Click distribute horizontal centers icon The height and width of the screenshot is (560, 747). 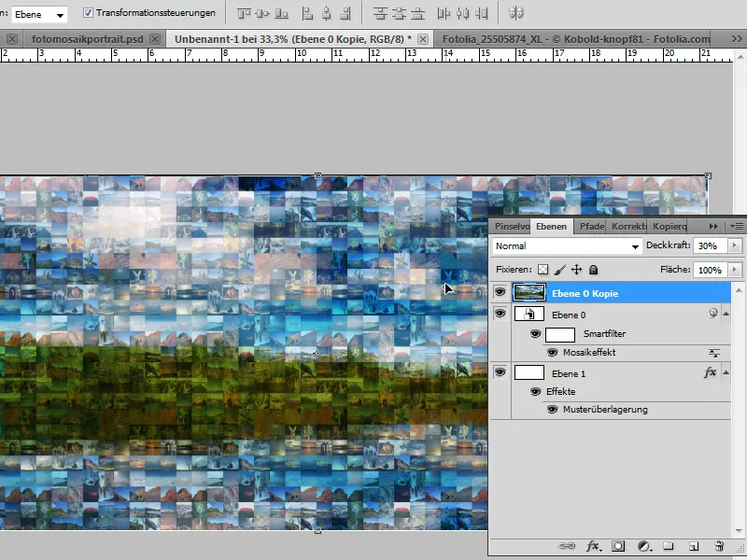click(x=462, y=13)
